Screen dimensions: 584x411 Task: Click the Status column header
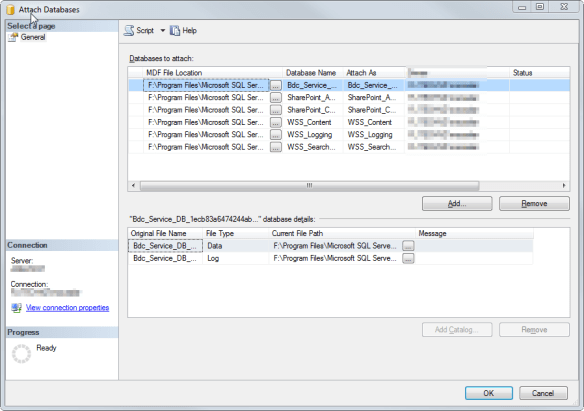click(x=539, y=73)
